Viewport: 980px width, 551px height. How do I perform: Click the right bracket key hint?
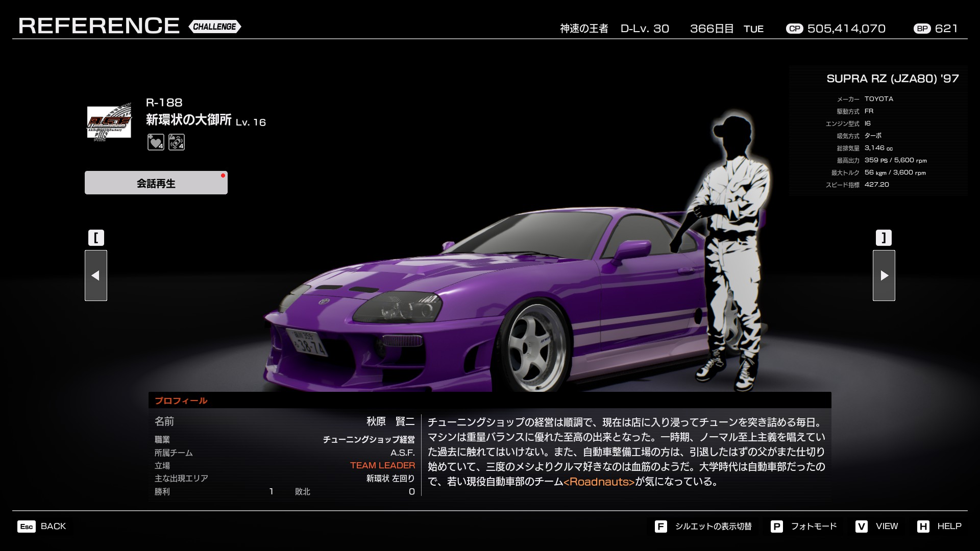coord(884,238)
